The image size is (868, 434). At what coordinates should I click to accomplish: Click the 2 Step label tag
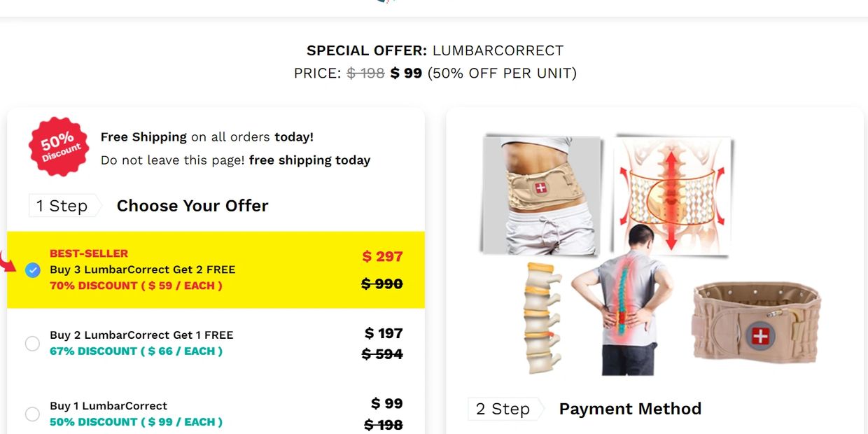[x=505, y=409]
